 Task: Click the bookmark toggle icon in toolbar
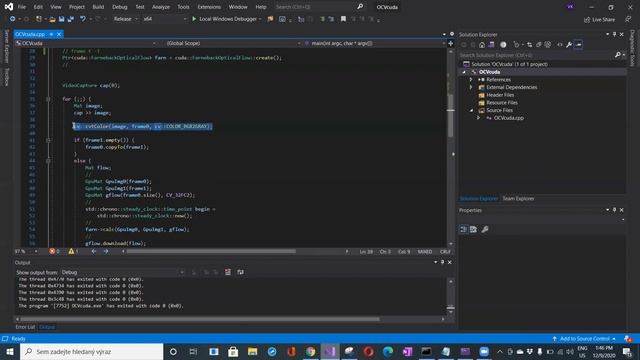tap(343, 19)
